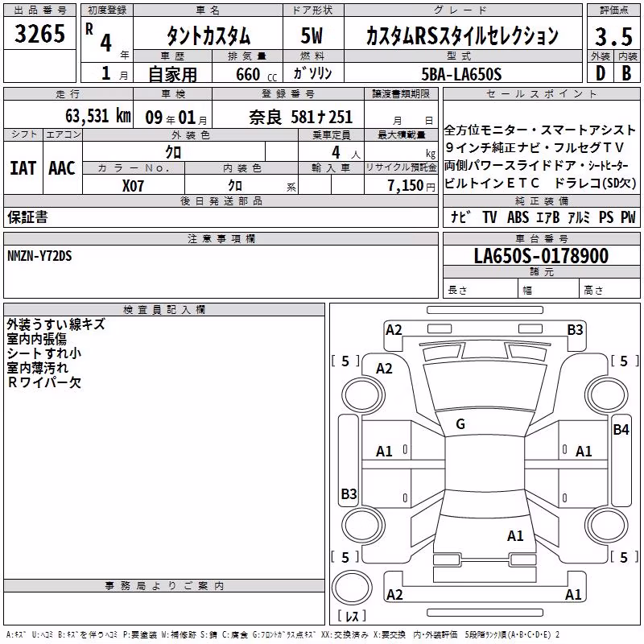Viewport: 644px width, 644px height.
Task: Select the "ABS" equipment entry
Action: point(518,217)
